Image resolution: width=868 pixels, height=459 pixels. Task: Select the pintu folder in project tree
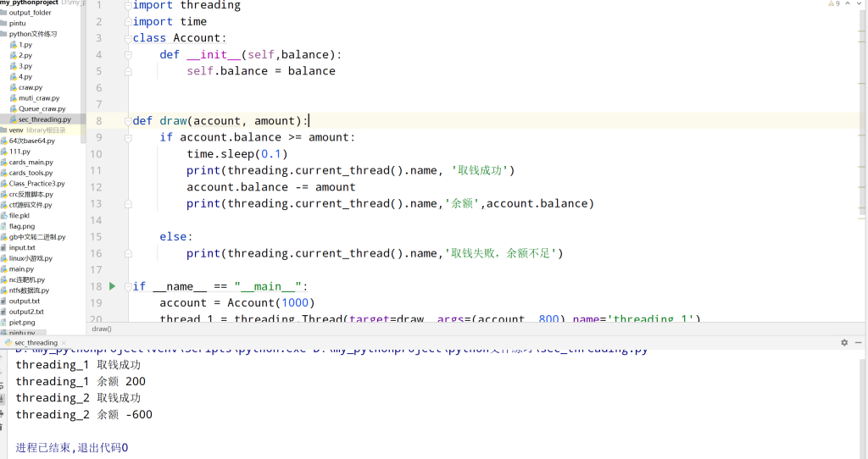point(19,24)
